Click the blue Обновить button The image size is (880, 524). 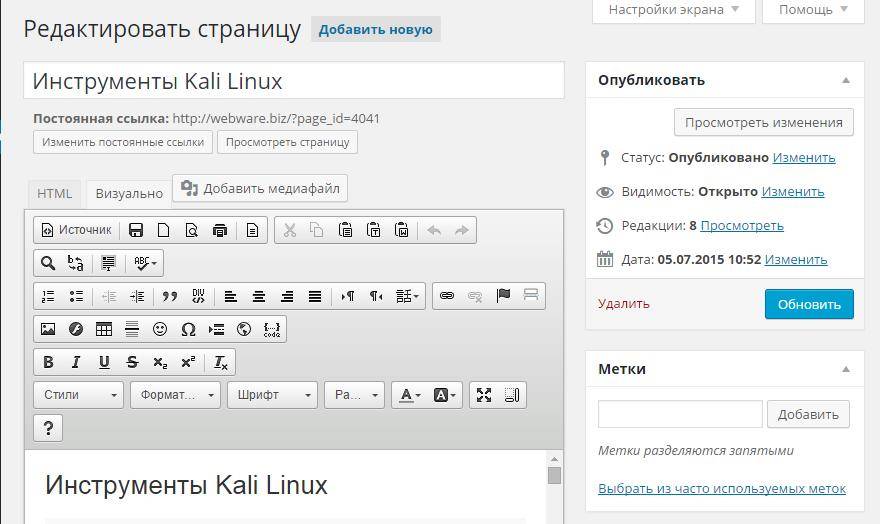809,304
